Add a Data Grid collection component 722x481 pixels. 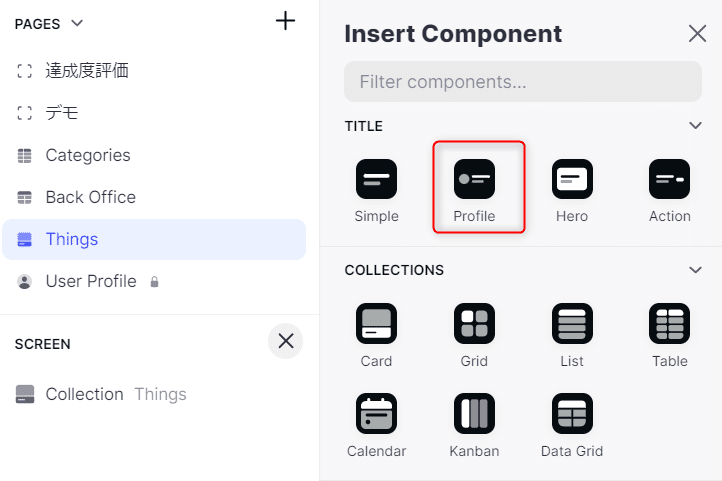572,414
